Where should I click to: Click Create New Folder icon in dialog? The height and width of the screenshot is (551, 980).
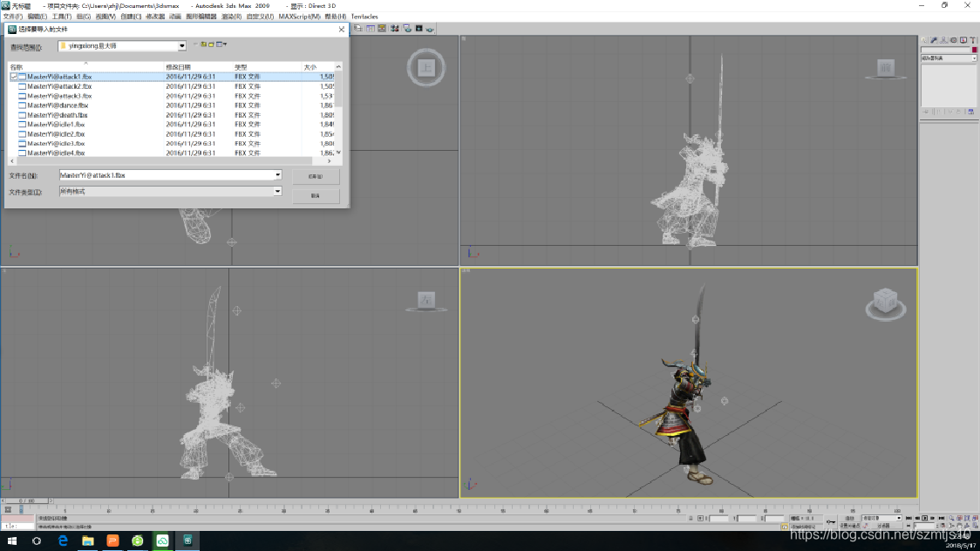pyautogui.click(x=211, y=44)
